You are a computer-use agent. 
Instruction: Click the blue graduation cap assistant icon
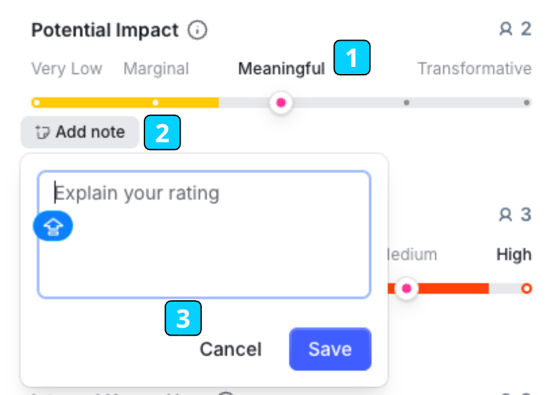pos(53,226)
